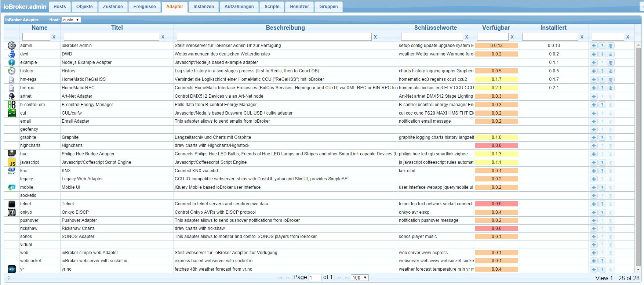Screen dimensions: 644x285
Task: Clear the Titel filter with its X
Action: [x=163, y=37]
